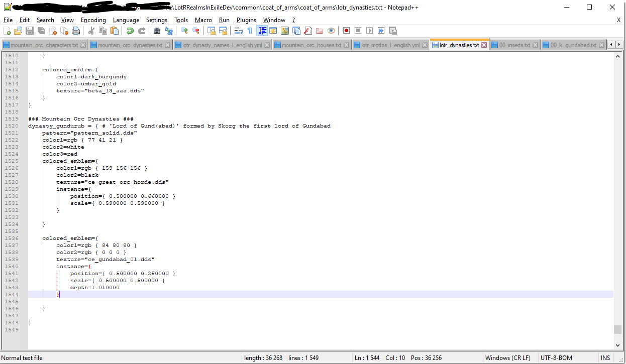Click the vertical scrollbar thumb
The image size is (626, 364).
pos(617,330)
